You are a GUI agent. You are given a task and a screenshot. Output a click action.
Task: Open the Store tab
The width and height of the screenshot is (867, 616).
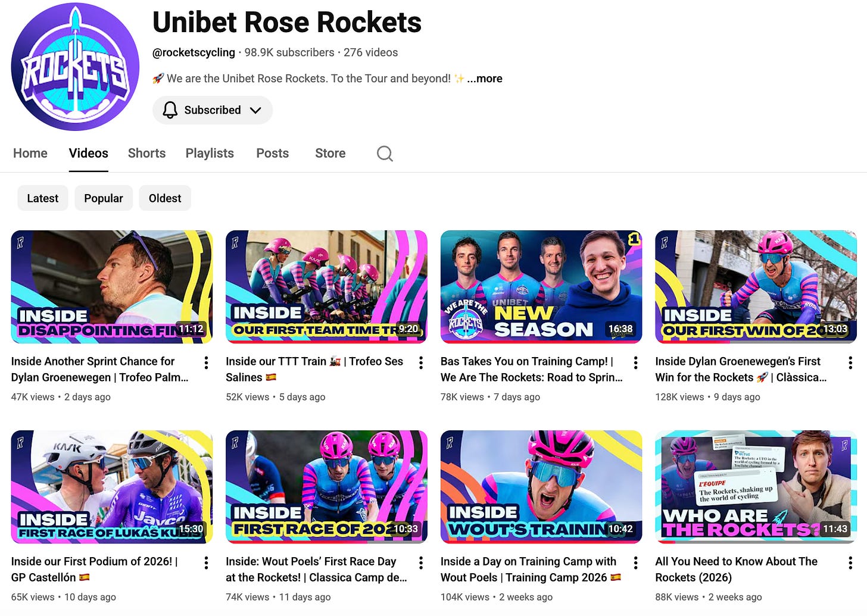(330, 153)
